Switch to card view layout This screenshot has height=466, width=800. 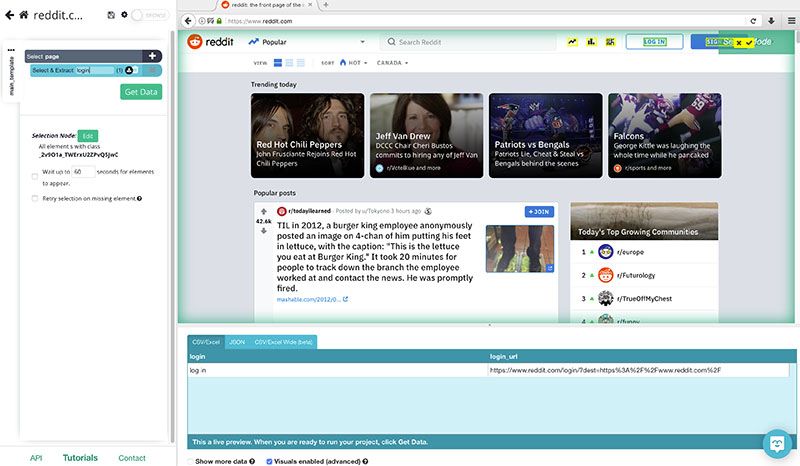tap(278, 63)
